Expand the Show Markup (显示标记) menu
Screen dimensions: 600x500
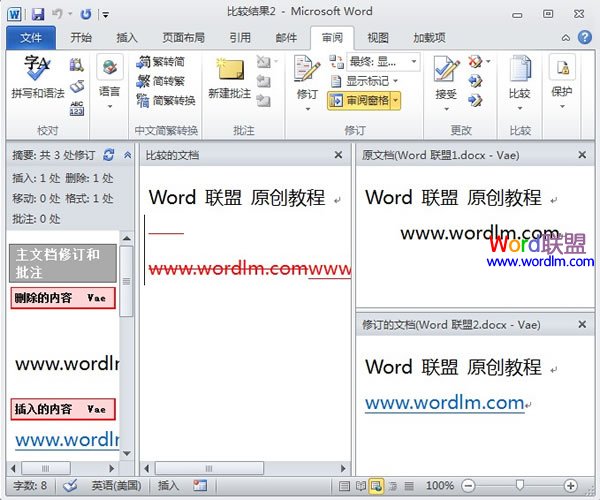[x=364, y=81]
